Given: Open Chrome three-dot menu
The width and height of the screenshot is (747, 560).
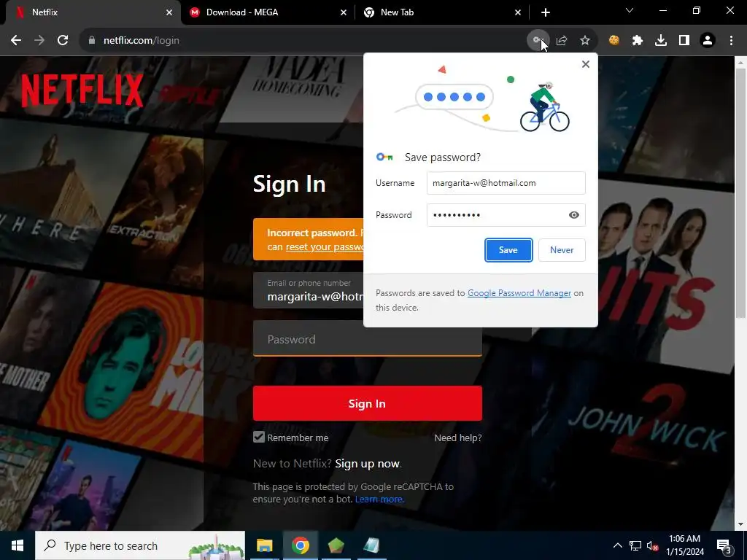Looking at the screenshot, I should (x=731, y=41).
